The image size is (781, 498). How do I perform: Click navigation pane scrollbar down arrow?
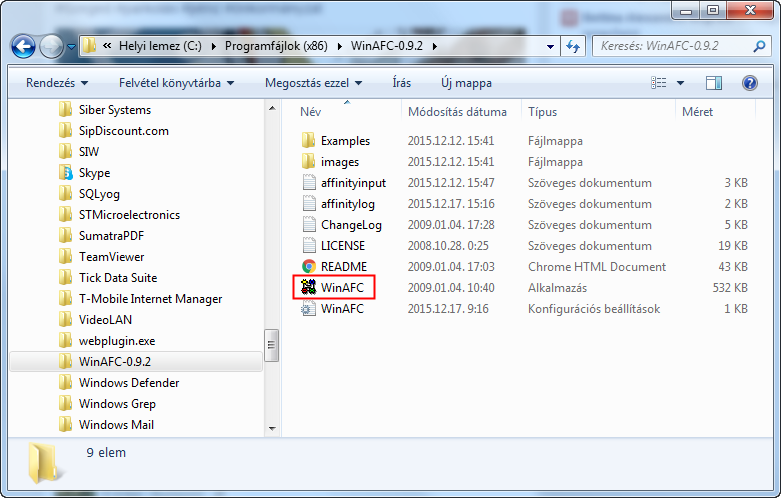272,428
